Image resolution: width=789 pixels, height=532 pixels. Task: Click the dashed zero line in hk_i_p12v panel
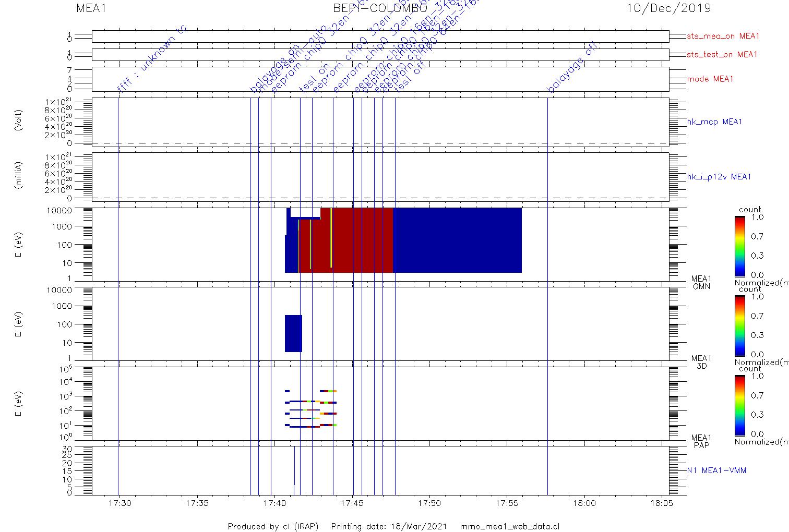[380, 198]
